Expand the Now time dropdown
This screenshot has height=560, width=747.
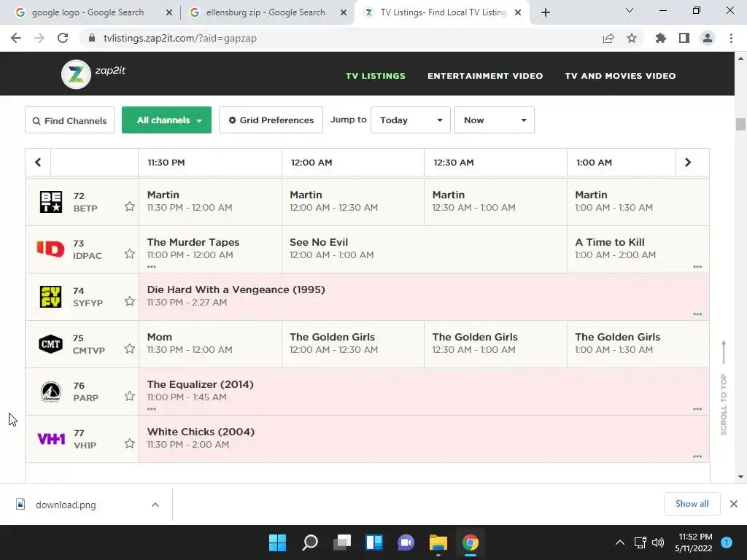pyautogui.click(x=495, y=120)
